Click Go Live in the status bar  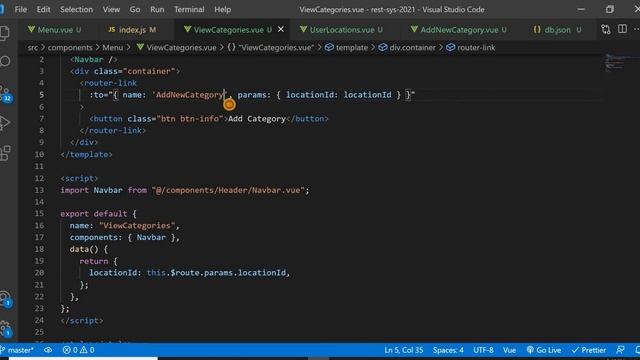point(544,350)
